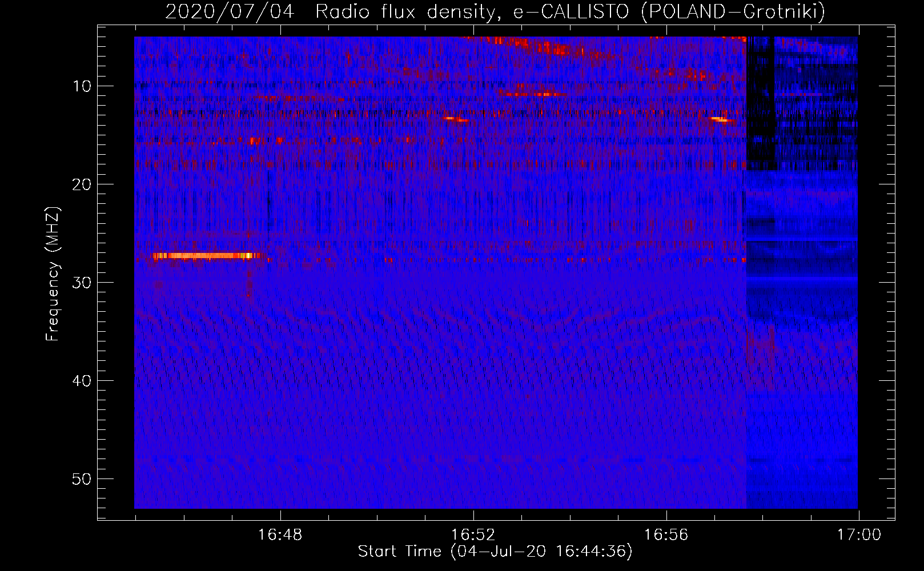Image resolution: width=924 pixels, height=571 pixels.
Task: Click the bright burst near 16:57 at 13 MHz
Action: [721, 119]
